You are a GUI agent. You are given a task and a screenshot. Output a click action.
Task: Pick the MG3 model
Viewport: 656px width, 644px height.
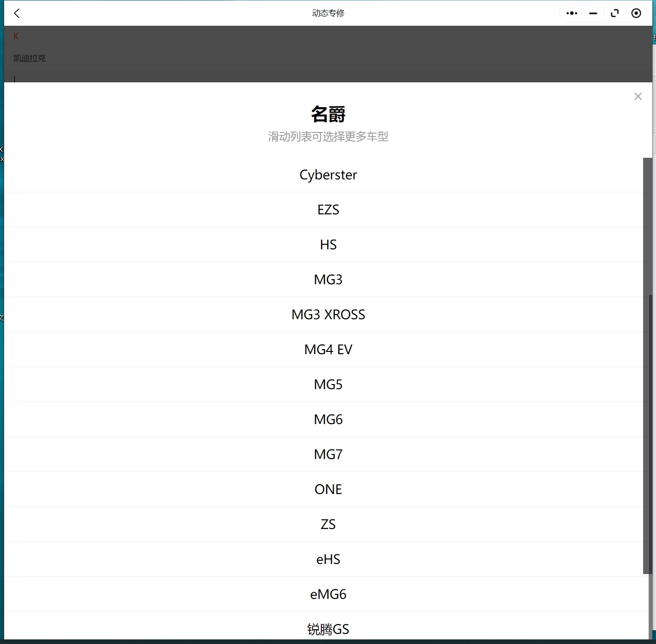pos(328,280)
